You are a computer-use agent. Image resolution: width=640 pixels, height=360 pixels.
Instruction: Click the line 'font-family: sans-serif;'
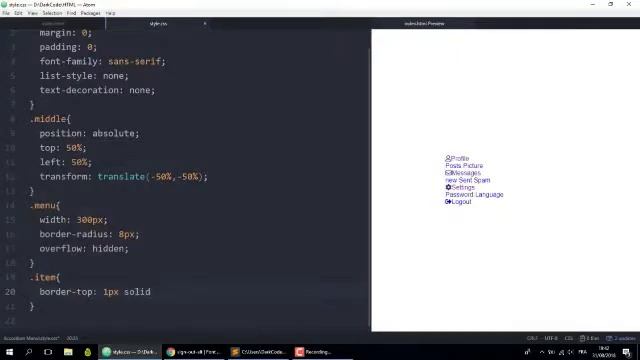102,62
